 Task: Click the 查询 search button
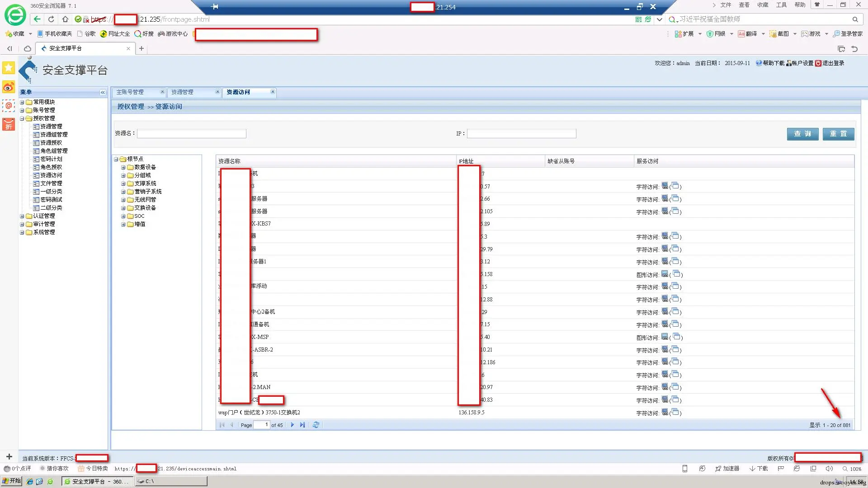pyautogui.click(x=802, y=134)
